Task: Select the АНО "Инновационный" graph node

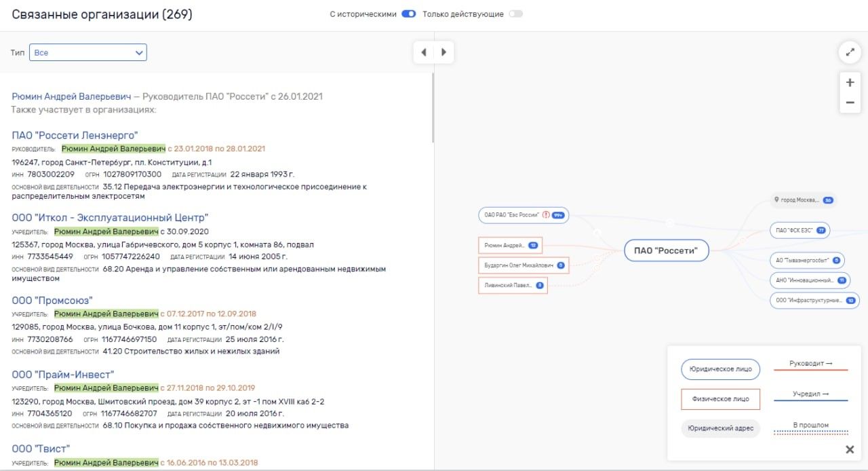Action: pyautogui.click(x=810, y=280)
